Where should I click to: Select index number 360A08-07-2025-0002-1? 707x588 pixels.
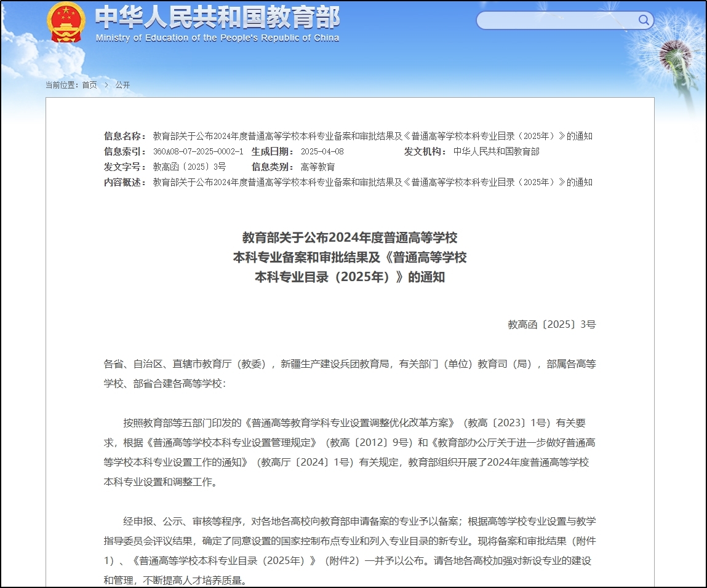click(198, 151)
